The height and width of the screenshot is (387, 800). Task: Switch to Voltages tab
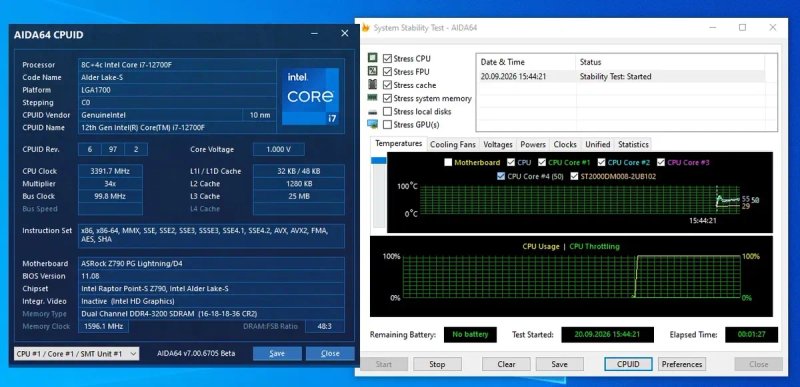pyautogui.click(x=497, y=145)
